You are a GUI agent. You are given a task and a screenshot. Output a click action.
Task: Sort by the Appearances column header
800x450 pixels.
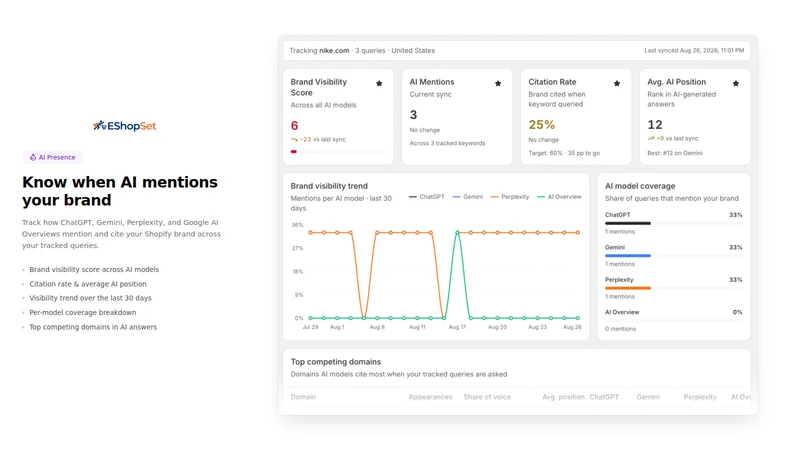tap(430, 397)
